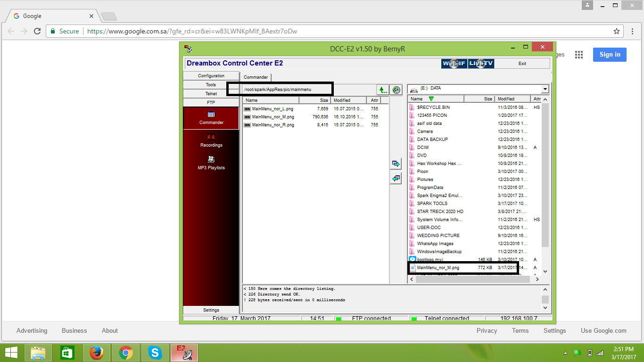Sort local files by Size column

[479, 99]
